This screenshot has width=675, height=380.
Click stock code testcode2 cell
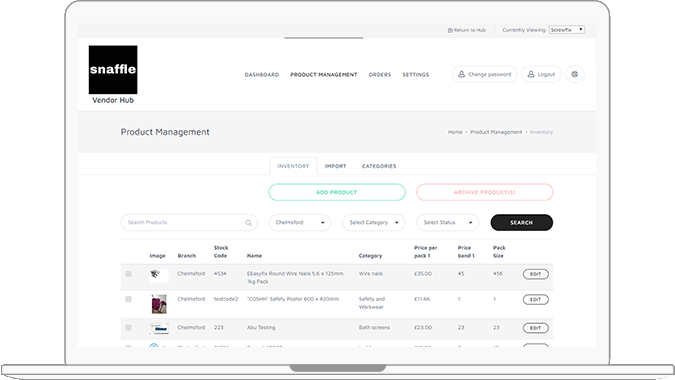[226, 299]
